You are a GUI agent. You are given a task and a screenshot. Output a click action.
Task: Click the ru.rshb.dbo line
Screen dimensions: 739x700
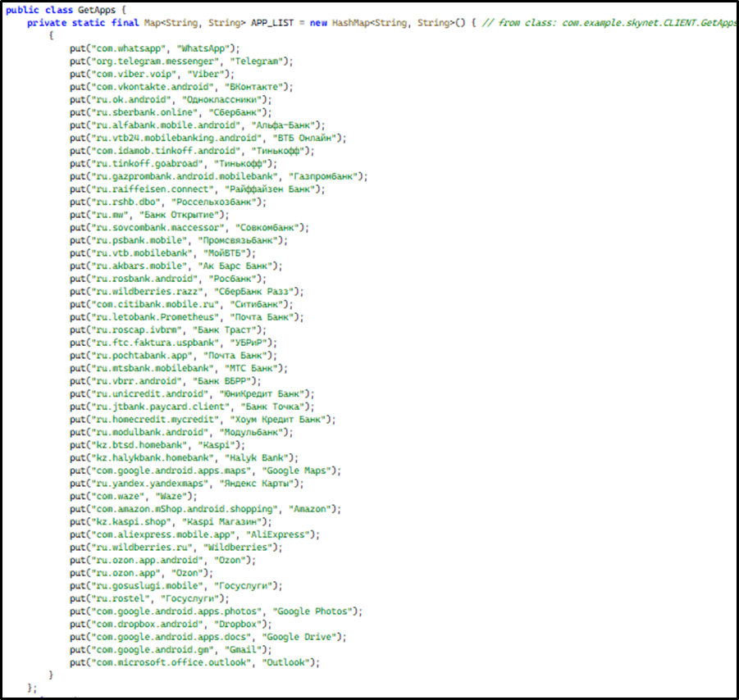168,202
